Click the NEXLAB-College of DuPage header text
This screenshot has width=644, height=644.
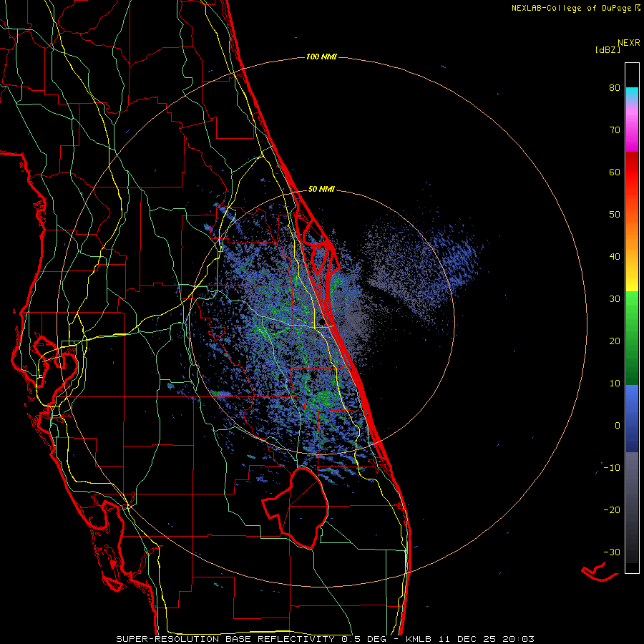tap(572, 8)
